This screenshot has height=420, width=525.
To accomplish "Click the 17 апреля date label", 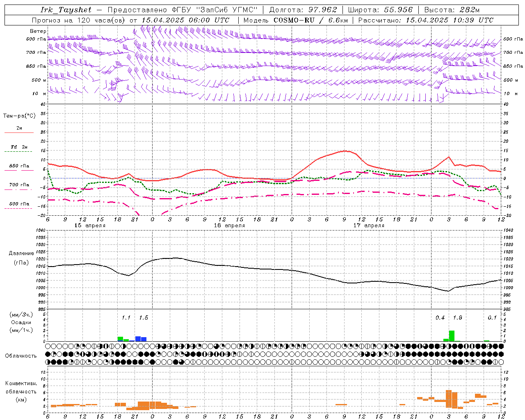I will [x=369, y=226].
